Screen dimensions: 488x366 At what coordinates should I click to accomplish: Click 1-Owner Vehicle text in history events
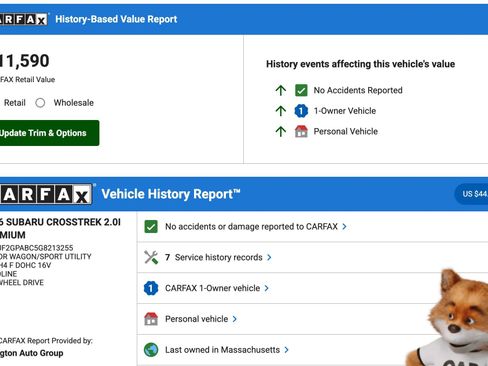(x=345, y=111)
